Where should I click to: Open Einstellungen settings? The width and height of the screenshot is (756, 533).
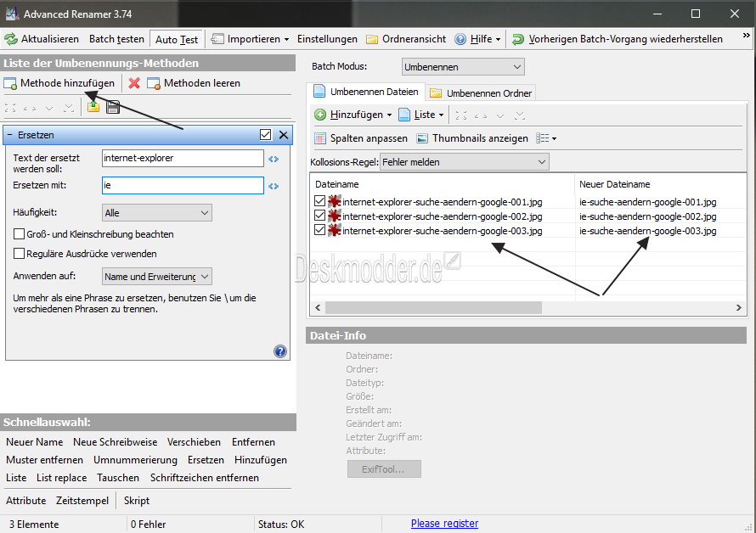point(327,39)
